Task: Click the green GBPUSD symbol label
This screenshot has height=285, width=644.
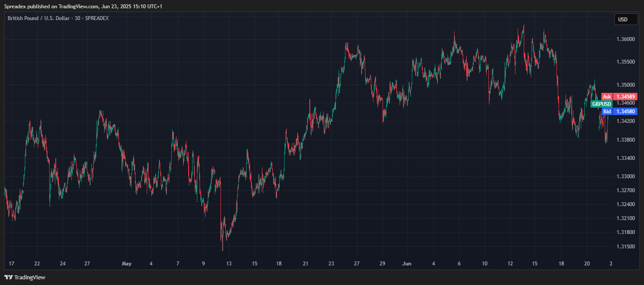Action: point(602,104)
